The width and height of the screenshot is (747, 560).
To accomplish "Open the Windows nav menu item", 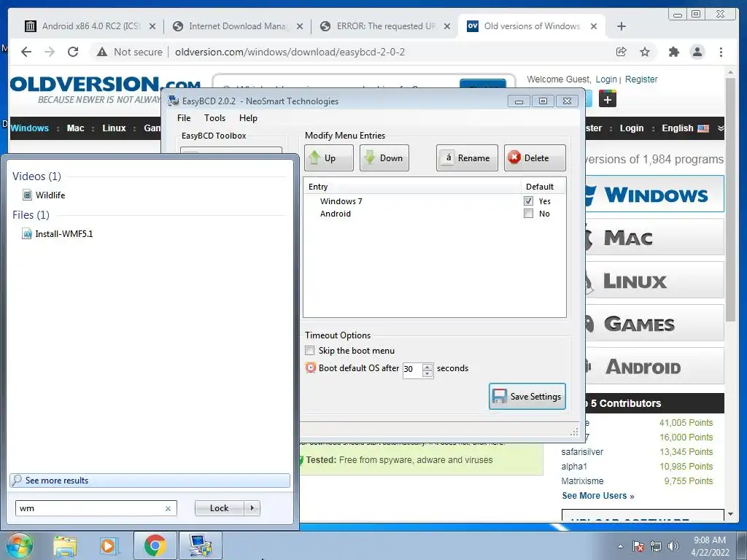I will point(29,128).
